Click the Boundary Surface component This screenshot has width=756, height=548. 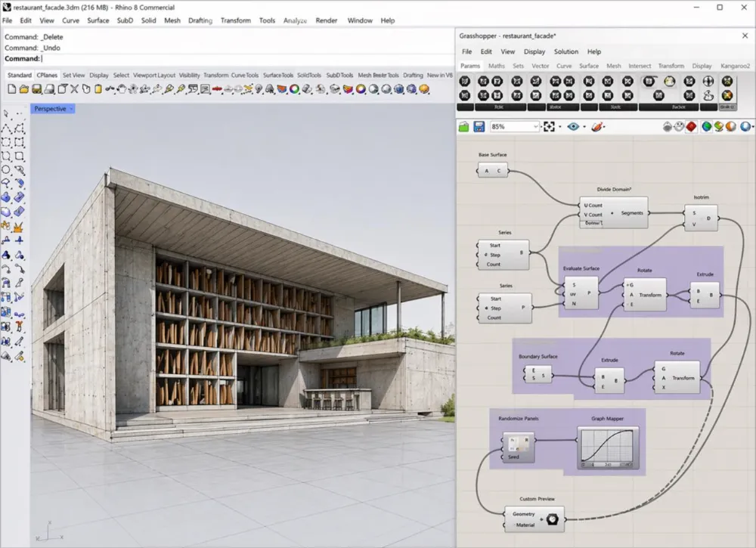[x=538, y=373]
